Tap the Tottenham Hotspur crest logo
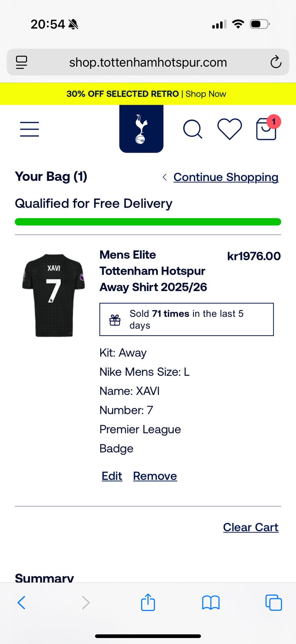The image size is (296, 644). [x=141, y=129]
